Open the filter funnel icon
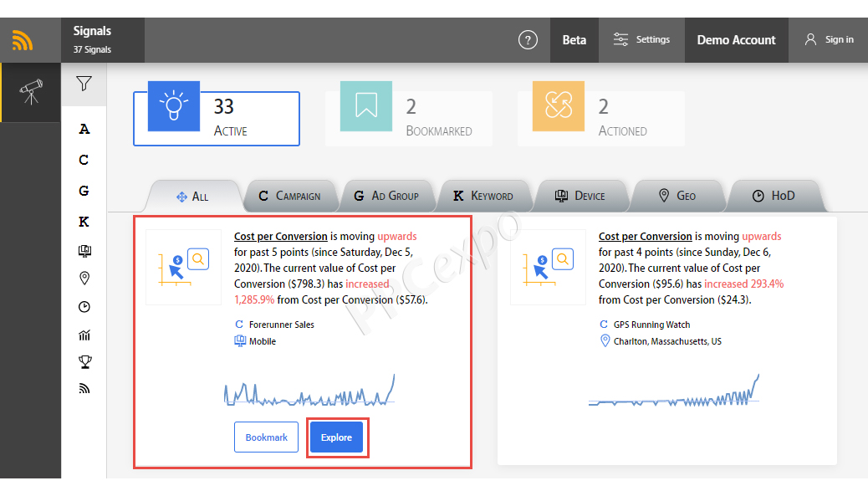The width and height of the screenshot is (868, 496). pos(84,84)
